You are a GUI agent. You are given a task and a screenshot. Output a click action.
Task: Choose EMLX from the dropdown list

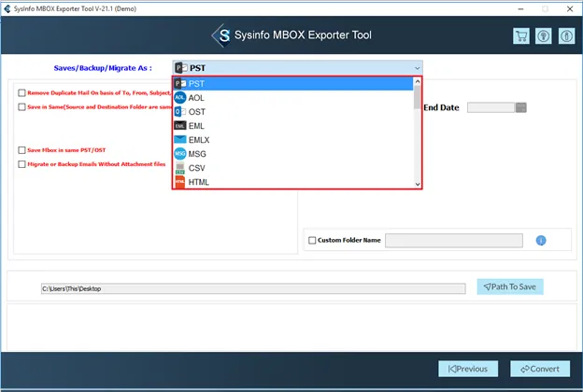coord(293,140)
